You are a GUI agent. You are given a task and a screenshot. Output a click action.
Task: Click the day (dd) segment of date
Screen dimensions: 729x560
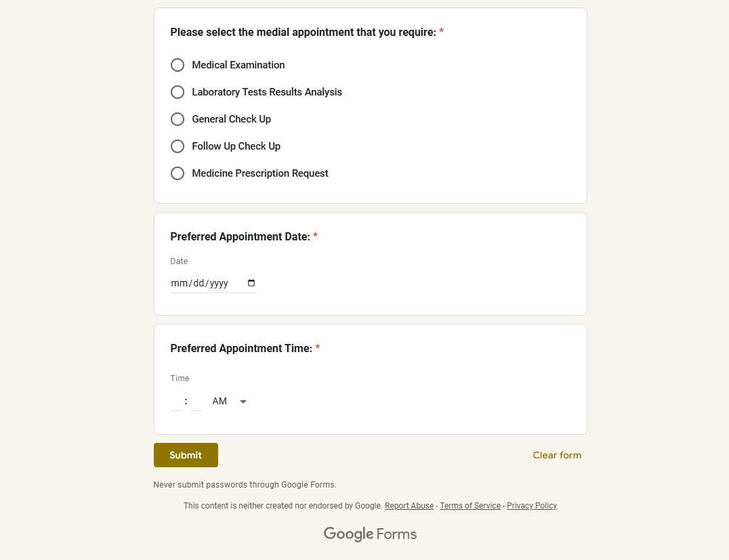tap(199, 283)
